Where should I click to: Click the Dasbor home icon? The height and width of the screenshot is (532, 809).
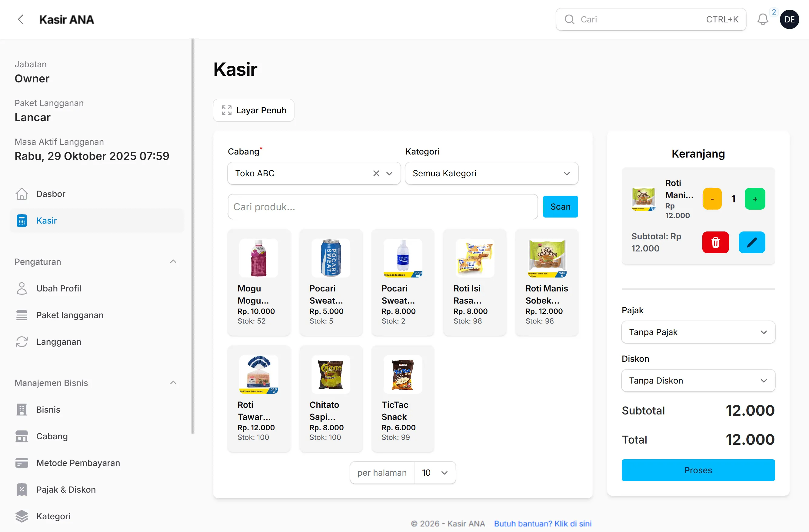[x=22, y=194]
